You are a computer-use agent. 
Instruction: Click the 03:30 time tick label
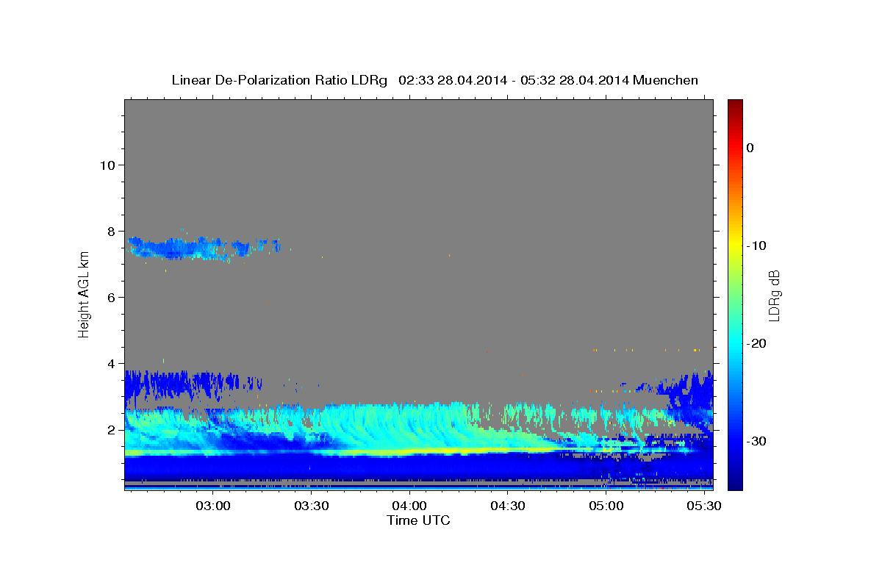tap(311, 506)
